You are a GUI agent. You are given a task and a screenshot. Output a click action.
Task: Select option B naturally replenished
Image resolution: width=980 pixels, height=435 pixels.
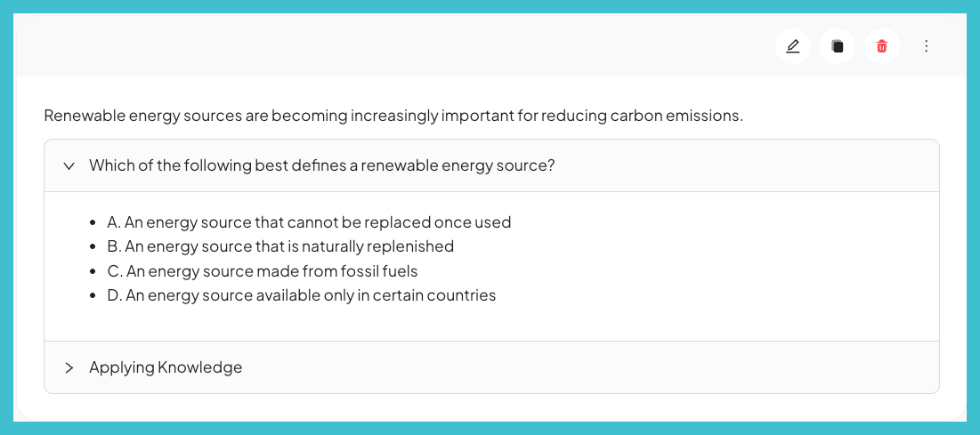(x=280, y=246)
